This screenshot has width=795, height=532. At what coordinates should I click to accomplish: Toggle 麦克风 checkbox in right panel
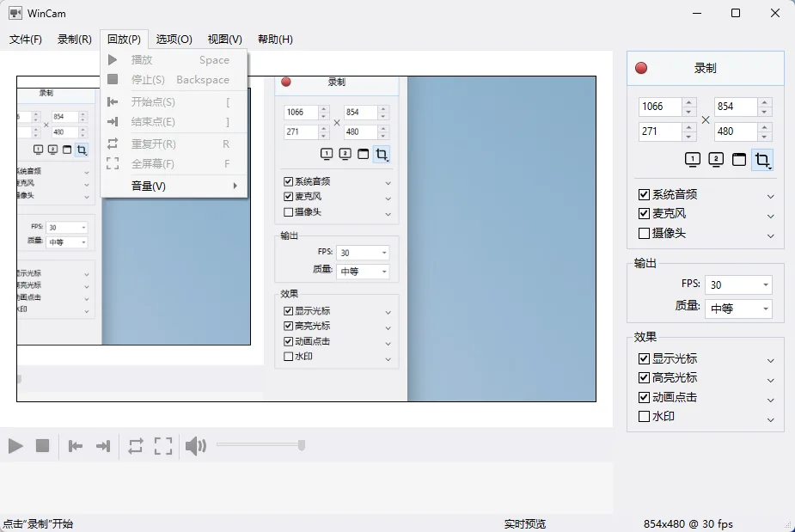click(x=644, y=213)
